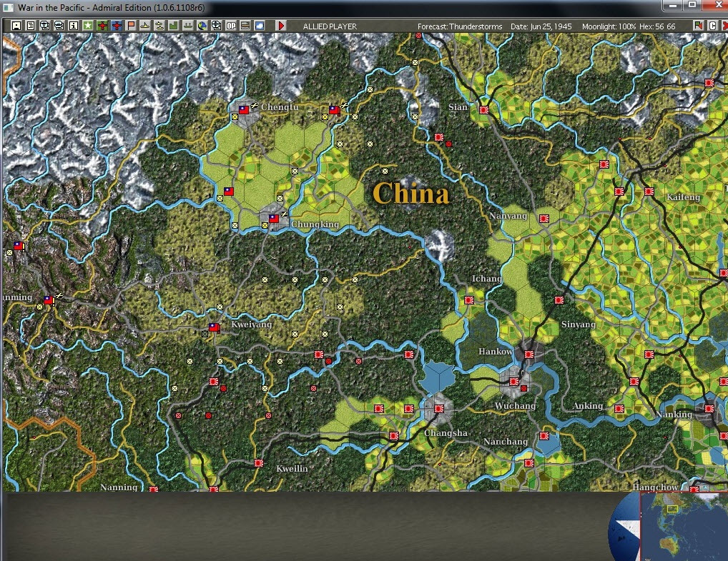Click the 'Date: Jun 25, 1945' text
This screenshot has width=728, height=561.
click(x=541, y=26)
